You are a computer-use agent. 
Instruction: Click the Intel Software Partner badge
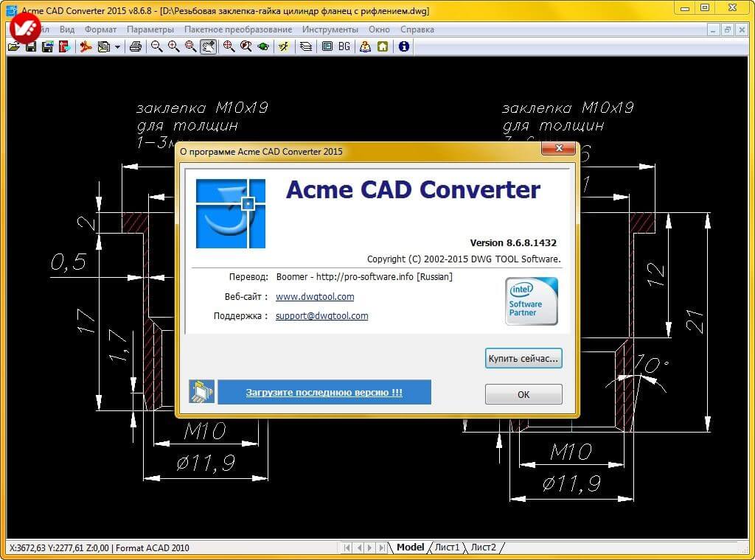coord(532,301)
